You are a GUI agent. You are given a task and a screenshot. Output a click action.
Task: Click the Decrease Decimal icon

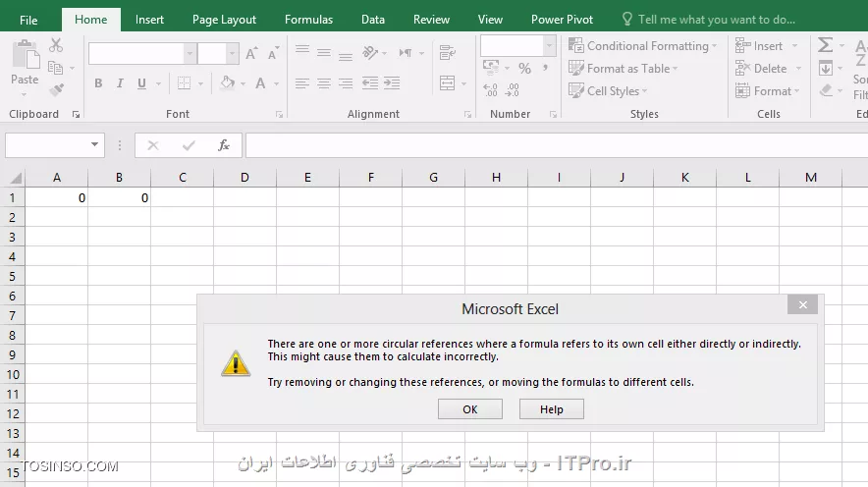[513, 89]
